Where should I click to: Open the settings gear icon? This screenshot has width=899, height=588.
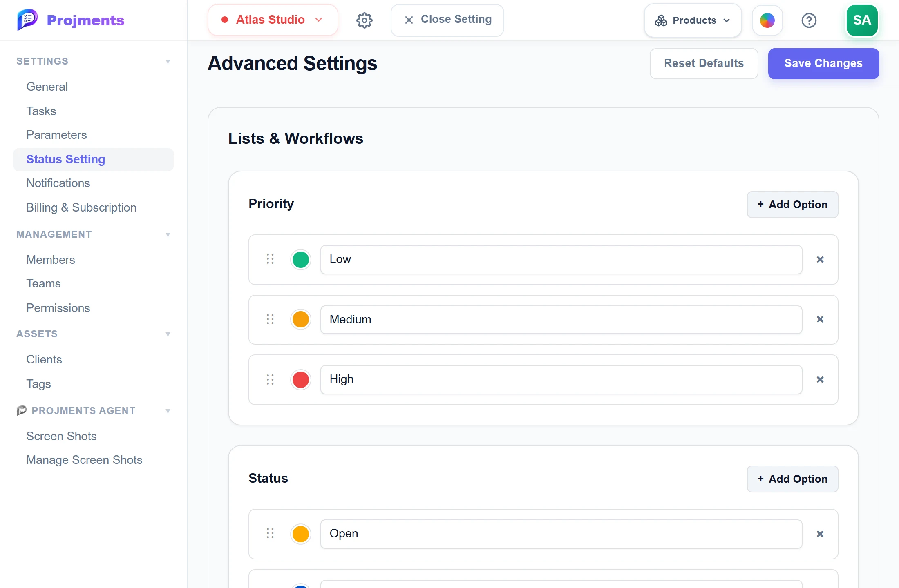coord(364,20)
